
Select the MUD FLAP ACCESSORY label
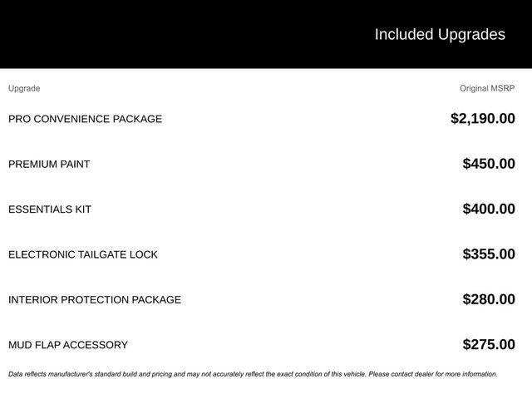(x=68, y=345)
